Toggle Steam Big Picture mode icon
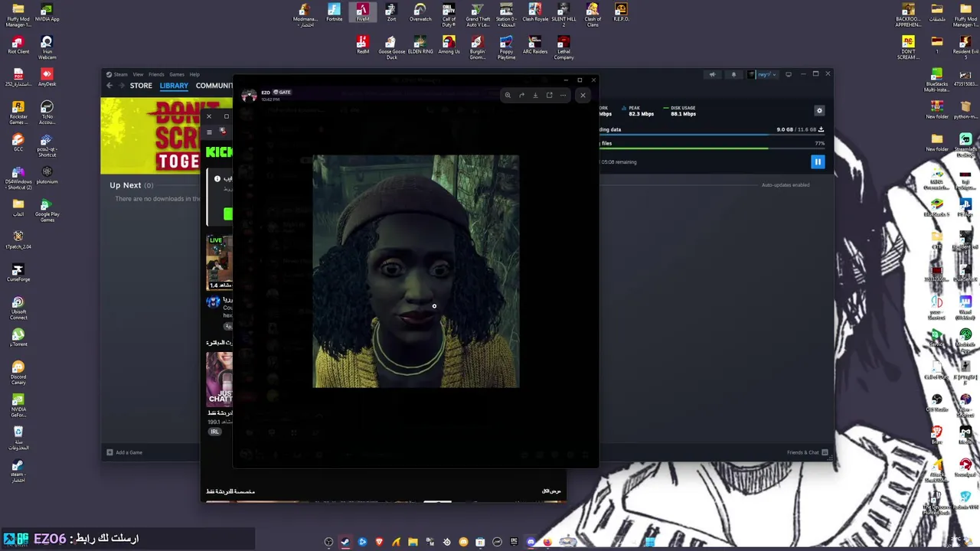This screenshot has width=980, height=551. [789, 74]
